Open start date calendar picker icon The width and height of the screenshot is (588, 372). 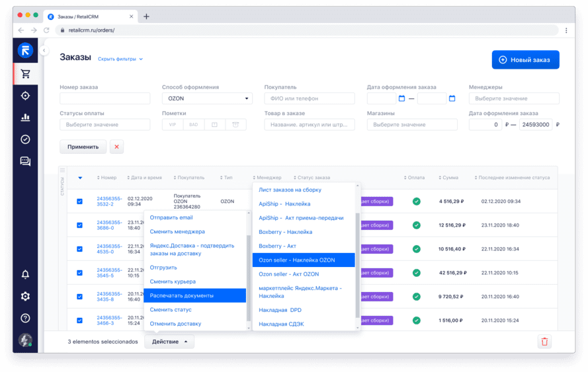pyautogui.click(x=401, y=98)
